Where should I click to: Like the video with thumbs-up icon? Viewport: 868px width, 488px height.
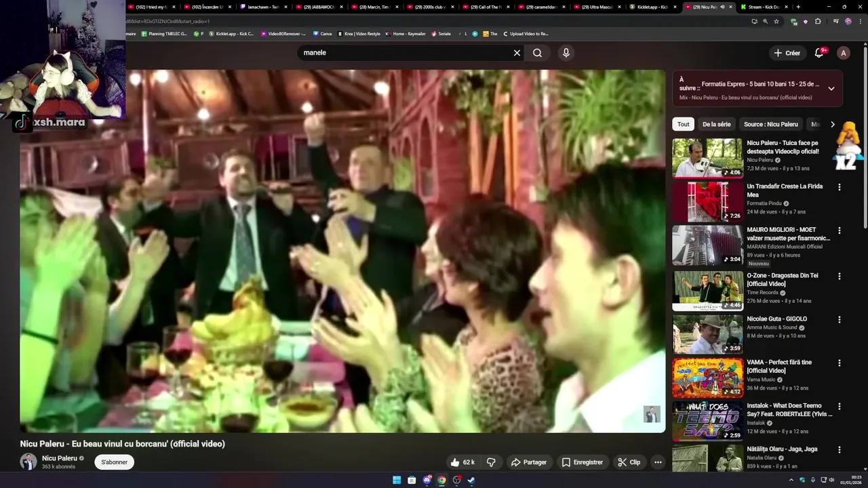pos(462,462)
